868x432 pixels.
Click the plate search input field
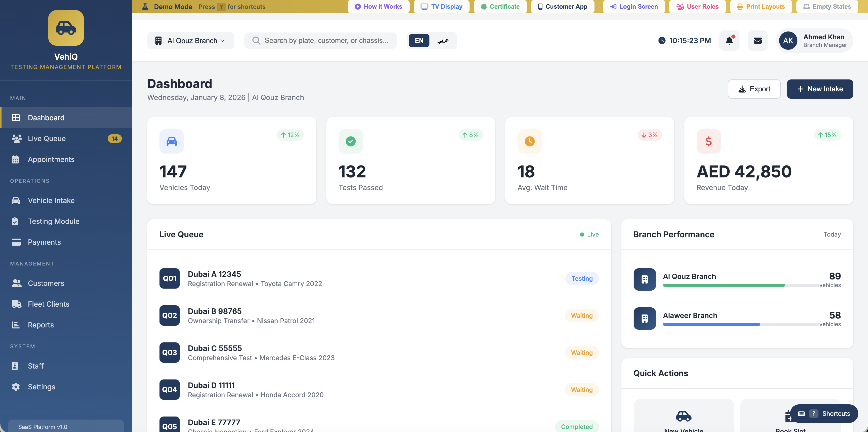(320, 40)
